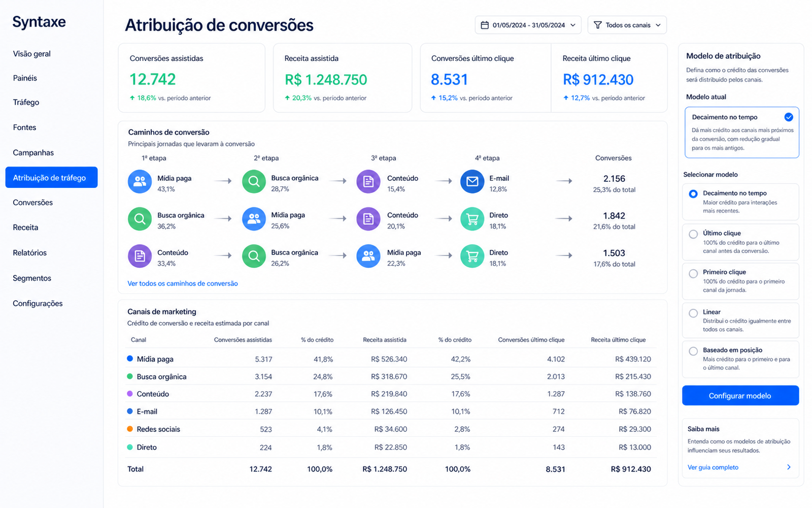This screenshot has width=812, height=508.
Task: Click the Redes sociais row name
Action: (x=158, y=429)
